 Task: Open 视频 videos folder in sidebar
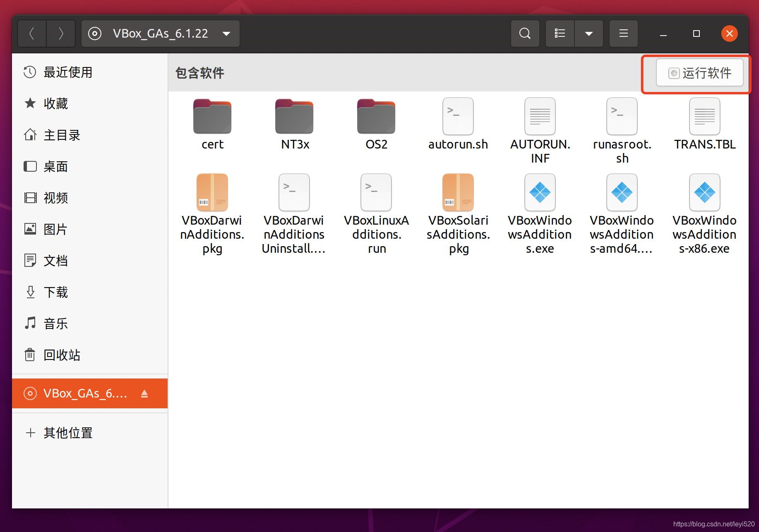[90, 198]
